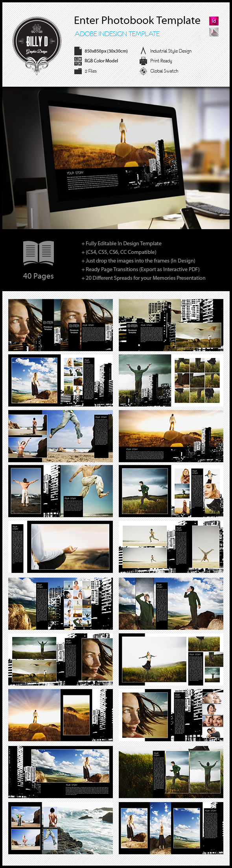Click the 'Global Swatch' label
Viewport: 232px width, 868px height.
click(x=164, y=71)
